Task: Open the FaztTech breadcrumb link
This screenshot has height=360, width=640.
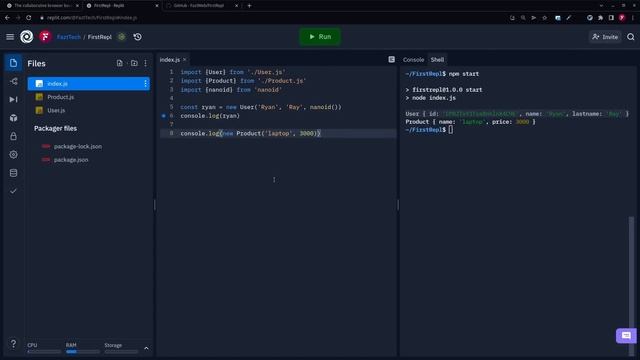Action: click(69, 37)
